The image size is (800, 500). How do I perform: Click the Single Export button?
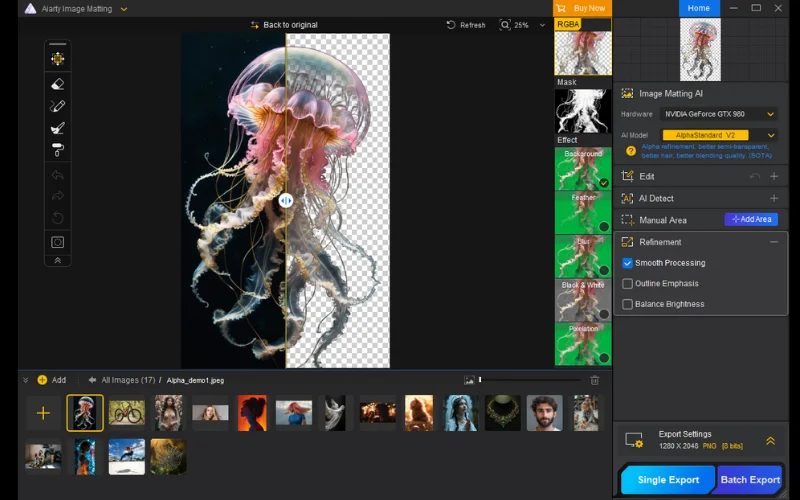[x=668, y=480]
